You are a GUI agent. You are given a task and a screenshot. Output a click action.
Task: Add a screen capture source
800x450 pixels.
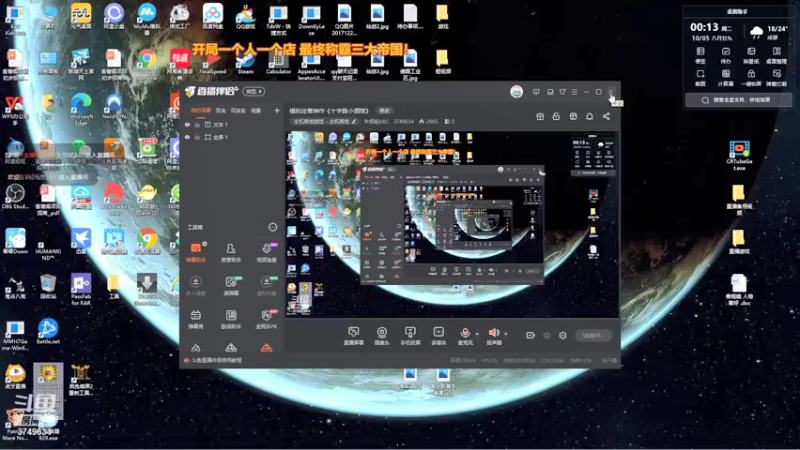coord(353,336)
